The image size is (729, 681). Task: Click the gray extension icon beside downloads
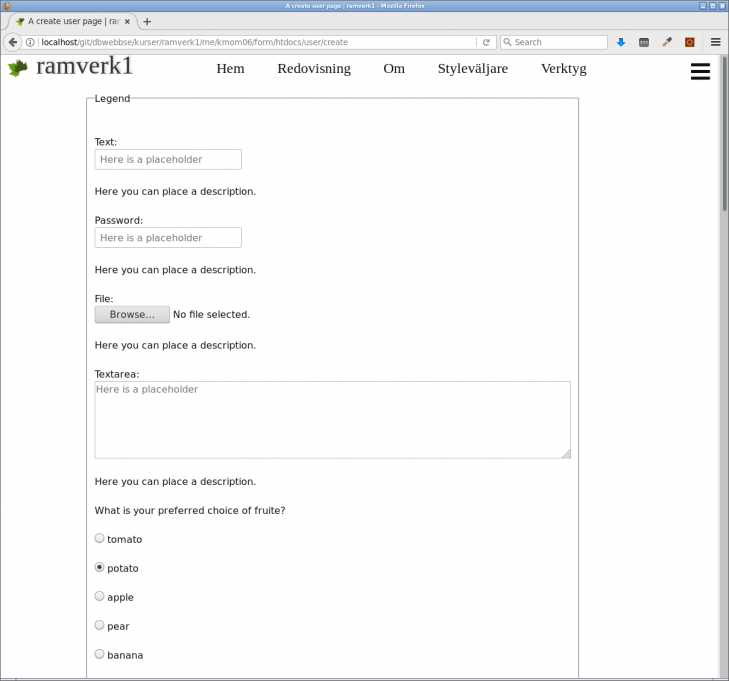[644, 42]
